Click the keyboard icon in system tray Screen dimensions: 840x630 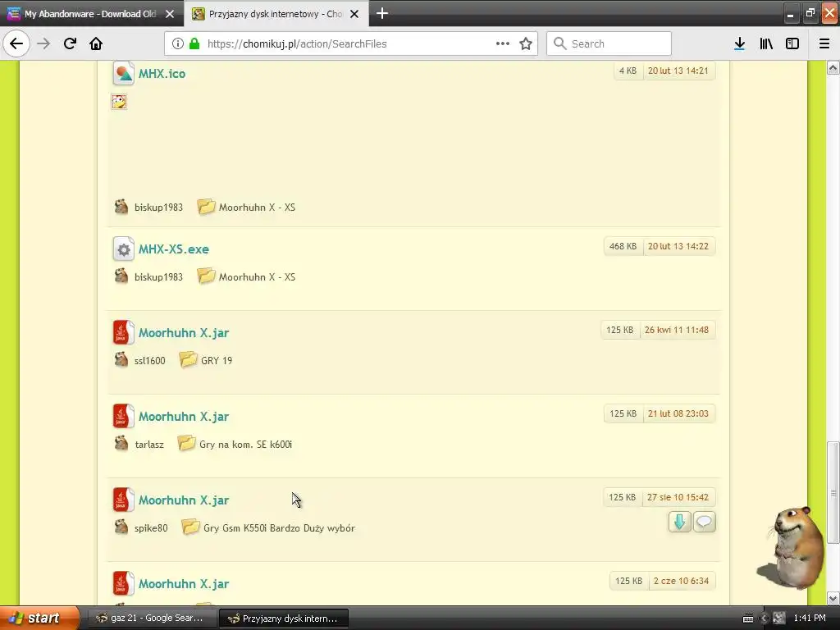coord(748,619)
